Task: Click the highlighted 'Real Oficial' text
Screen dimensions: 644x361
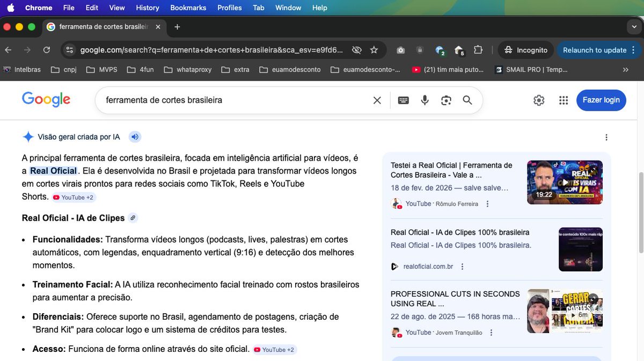Action: [x=53, y=171]
